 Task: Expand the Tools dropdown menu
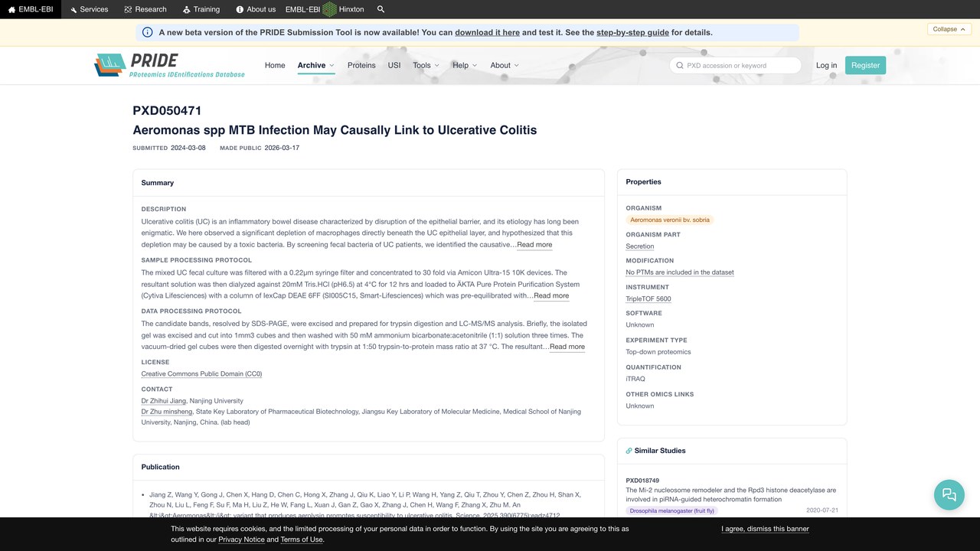click(x=426, y=65)
